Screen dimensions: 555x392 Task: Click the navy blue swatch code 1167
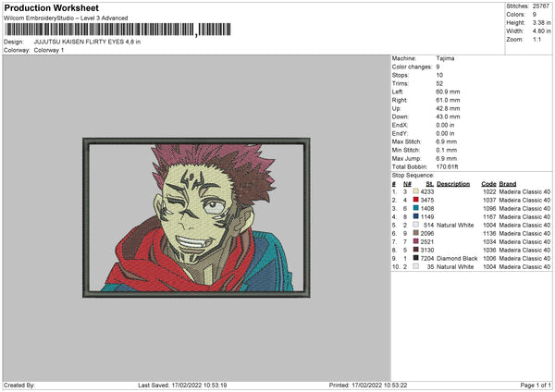point(416,216)
